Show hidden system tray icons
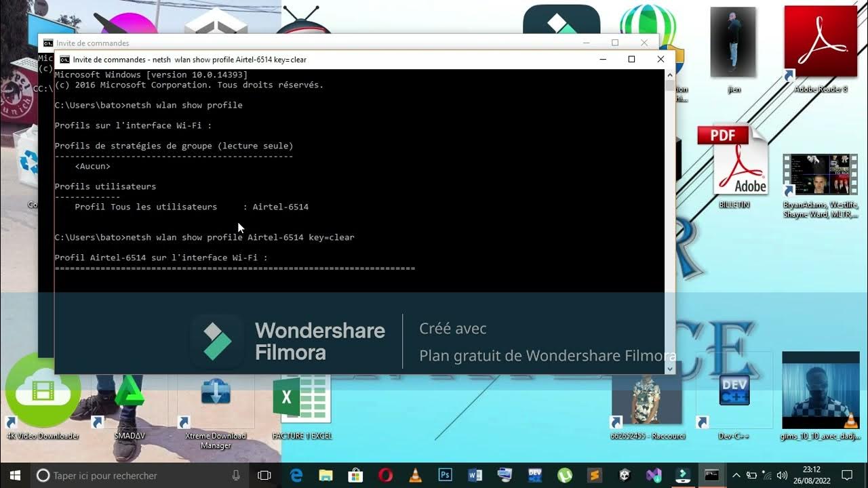 pos(736,475)
